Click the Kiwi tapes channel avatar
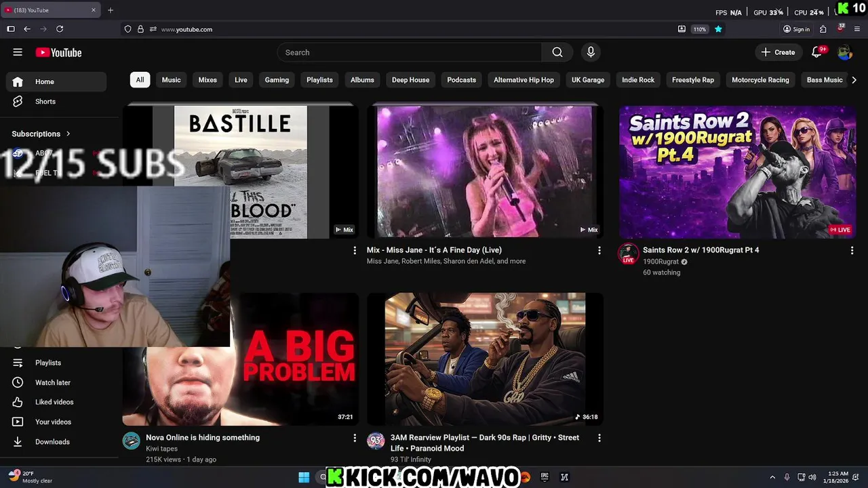Image resolution: width=868 pixels, height=488 pixels. [x=131, y=441]
